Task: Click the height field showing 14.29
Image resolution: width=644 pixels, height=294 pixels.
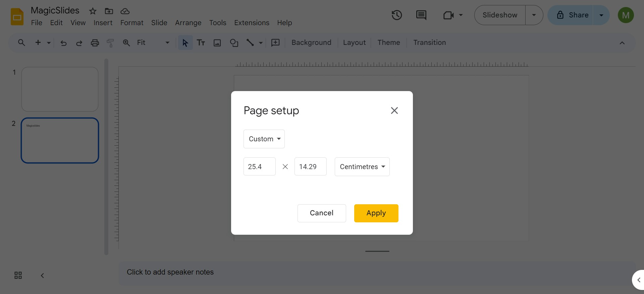Action: (x=310, y=167)
